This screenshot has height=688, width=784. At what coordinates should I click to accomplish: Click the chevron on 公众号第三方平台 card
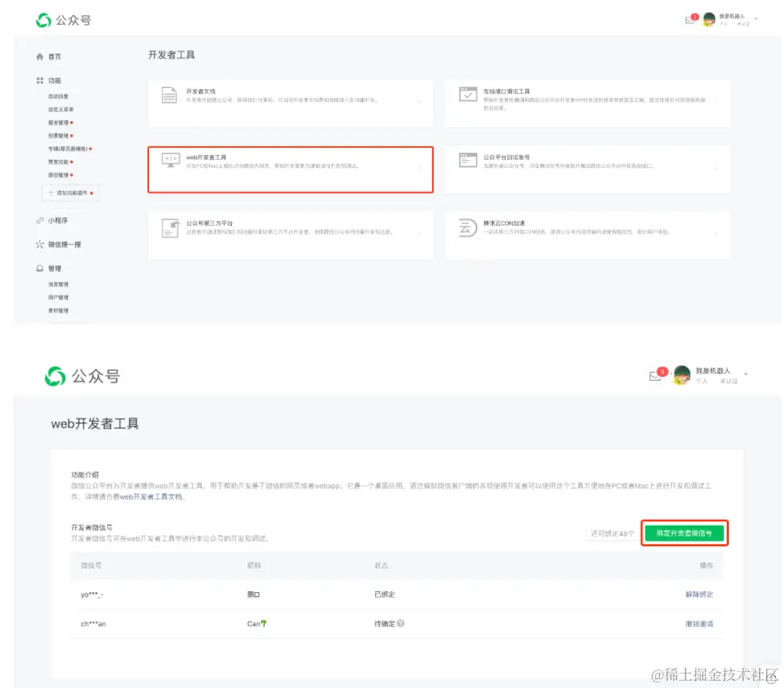click(419, 234)
